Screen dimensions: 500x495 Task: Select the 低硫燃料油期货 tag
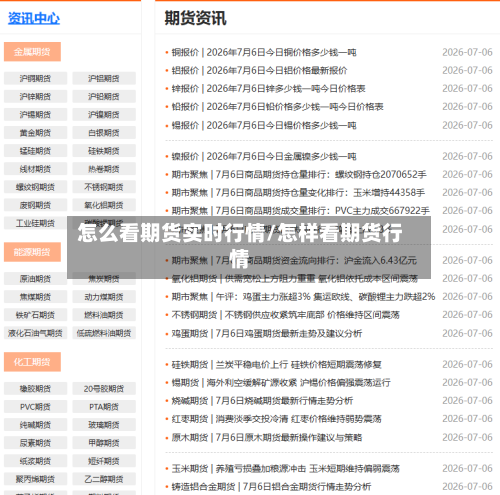[x=104, y=333]
